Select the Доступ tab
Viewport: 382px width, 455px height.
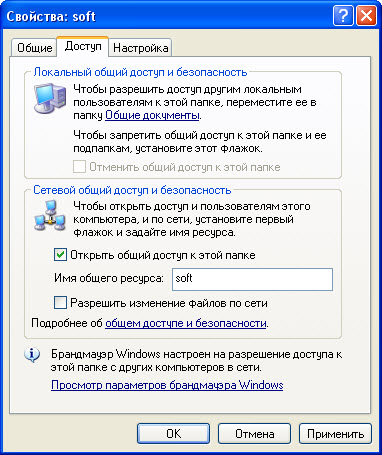pos(83,46)
